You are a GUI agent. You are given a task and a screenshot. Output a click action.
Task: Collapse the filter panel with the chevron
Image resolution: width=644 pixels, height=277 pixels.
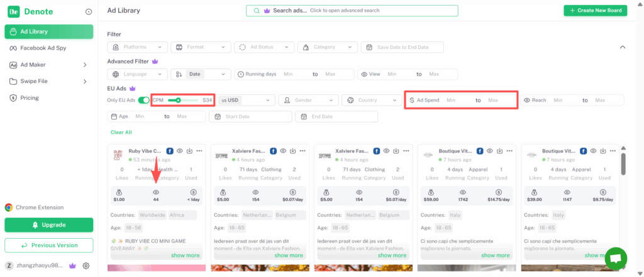(x=623, y=47)
